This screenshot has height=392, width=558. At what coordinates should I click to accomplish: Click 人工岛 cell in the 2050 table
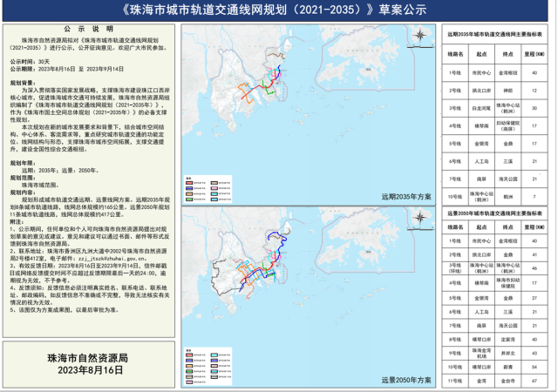(x=481, y=312)
